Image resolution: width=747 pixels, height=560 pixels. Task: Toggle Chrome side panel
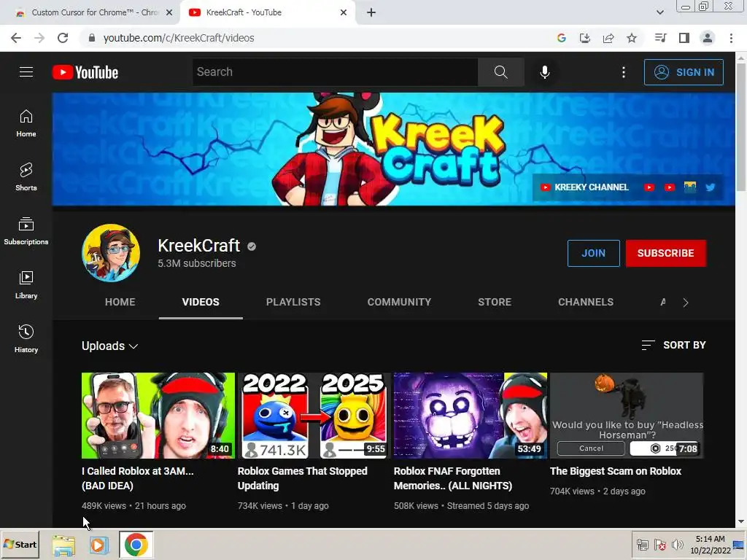(x=684, y=38)
